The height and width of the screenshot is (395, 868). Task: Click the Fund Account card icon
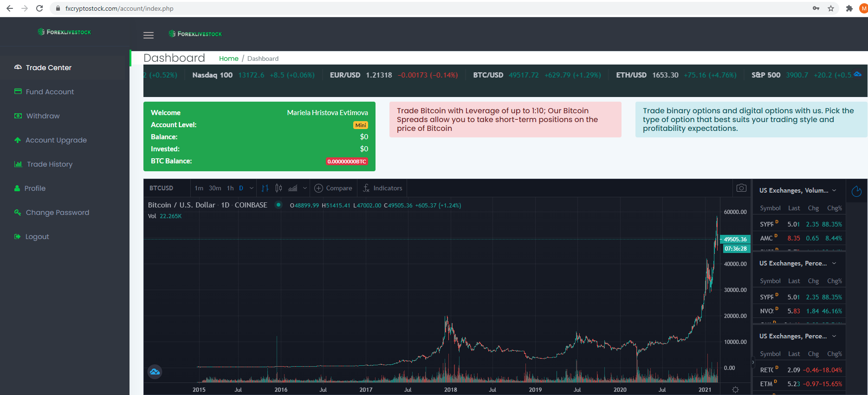[18, 91]
